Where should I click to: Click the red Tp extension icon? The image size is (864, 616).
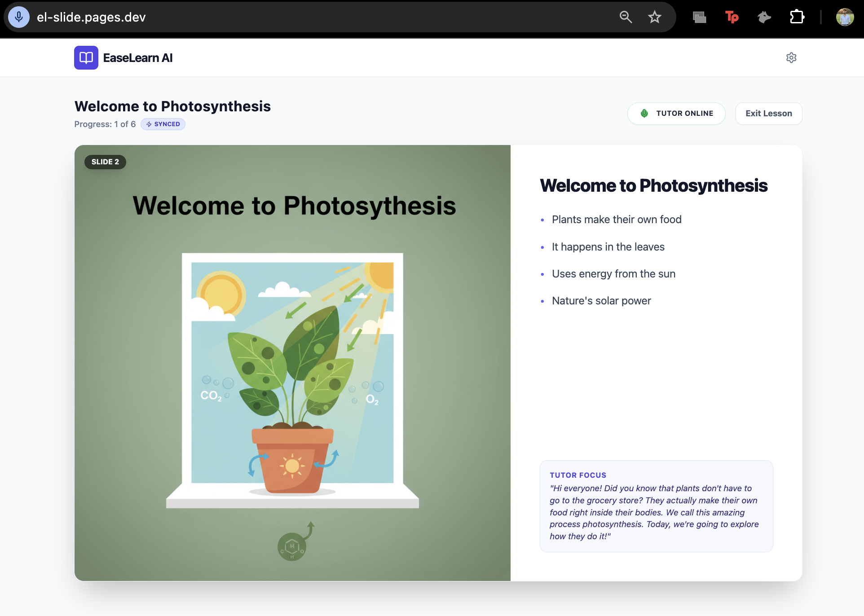point(732,17)
